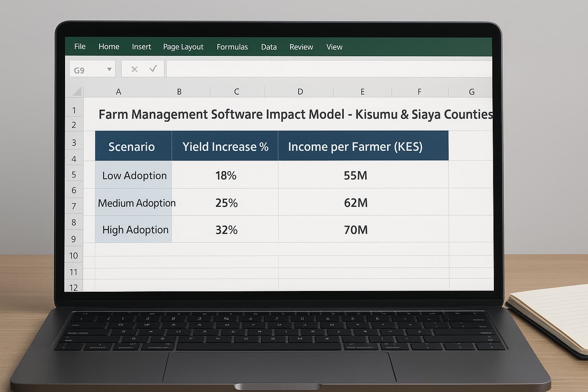Switch to the Review tab
This screenshot has width=588, height=392.
(x=301, y=47)
